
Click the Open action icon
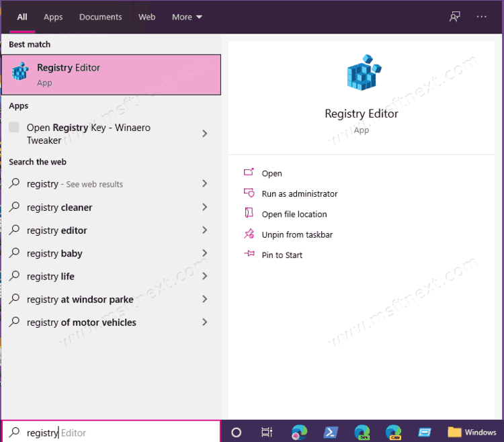coord(249,172)
